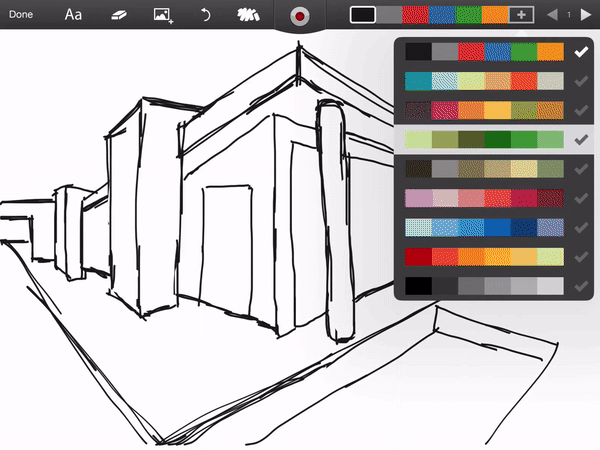
Task: Select the black swatch in top toolbar
Action: coord(362,15)
